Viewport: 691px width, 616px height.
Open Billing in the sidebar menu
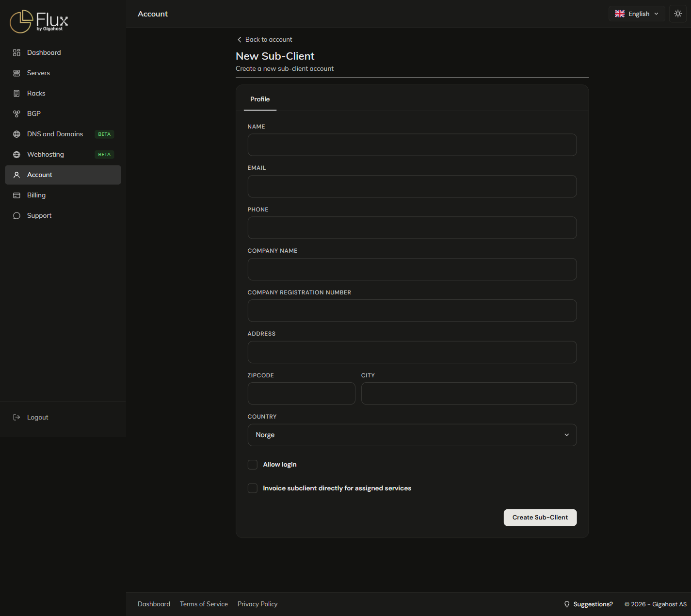coord(63,195)
